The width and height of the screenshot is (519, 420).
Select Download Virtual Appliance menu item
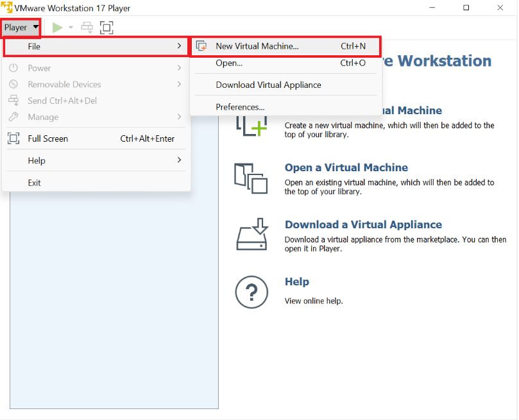(x=286, y=85)
